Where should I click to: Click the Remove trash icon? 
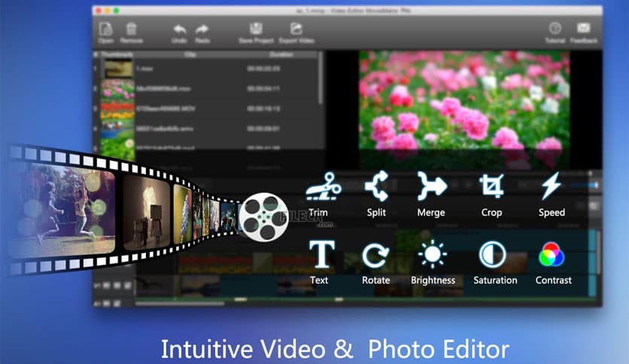(131, 29)
